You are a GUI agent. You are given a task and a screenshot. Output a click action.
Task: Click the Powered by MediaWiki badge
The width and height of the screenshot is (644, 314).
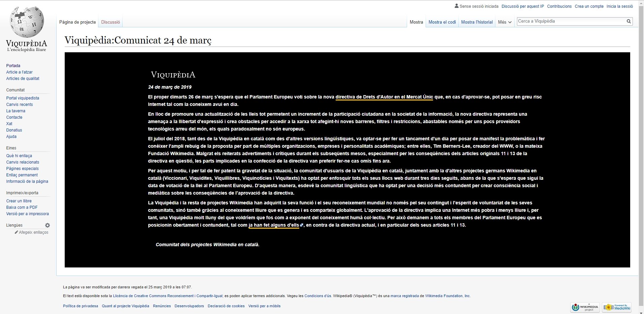616,307
